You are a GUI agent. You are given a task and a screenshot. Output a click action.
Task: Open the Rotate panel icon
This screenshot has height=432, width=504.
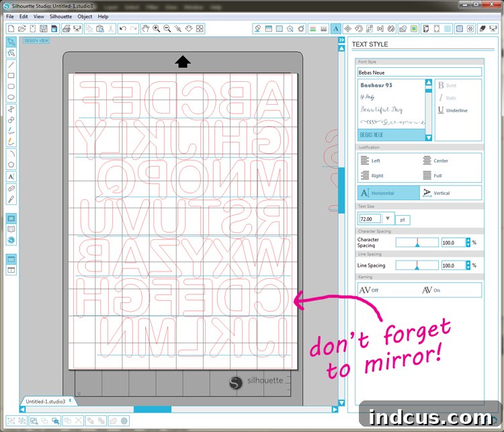(358, 29)
